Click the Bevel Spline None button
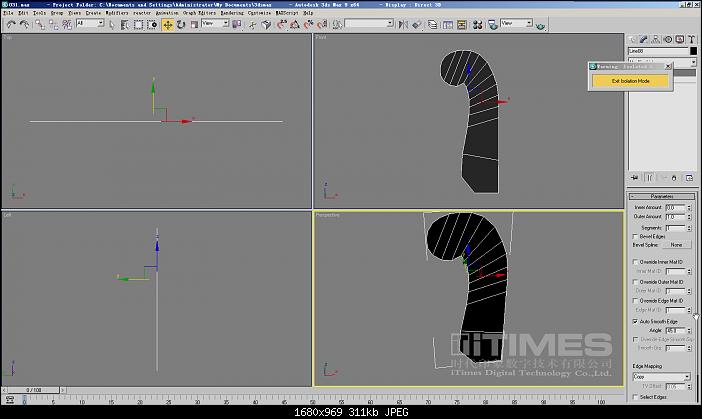This screenshot has width=702, height=419. [x=676, y=245]
